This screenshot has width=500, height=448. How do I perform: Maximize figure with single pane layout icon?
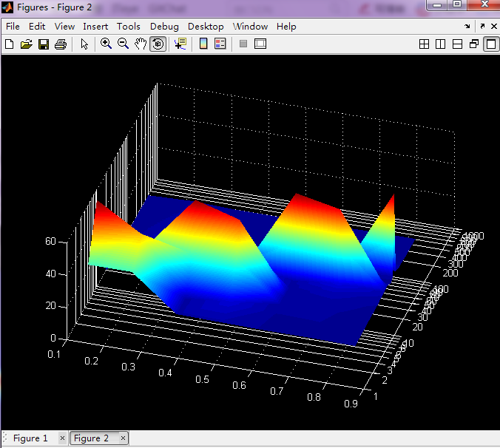click(x=491, y=44)
